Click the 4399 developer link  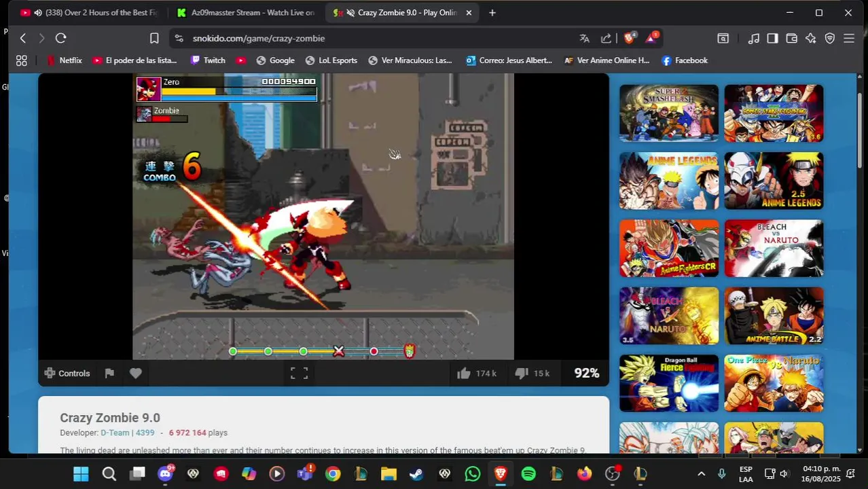[145, 433]
